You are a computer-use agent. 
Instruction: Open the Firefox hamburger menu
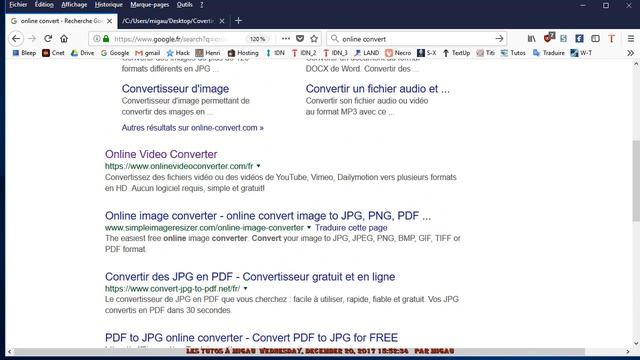coord(631,39)
